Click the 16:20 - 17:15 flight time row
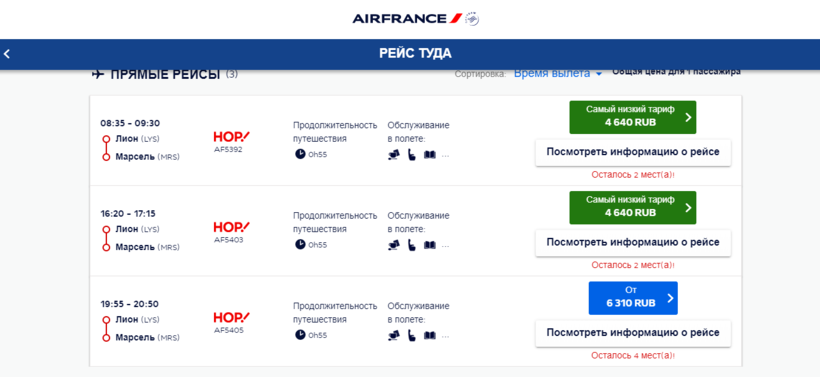Viewport: 820px width, 377px height. (x=128, y=213)
